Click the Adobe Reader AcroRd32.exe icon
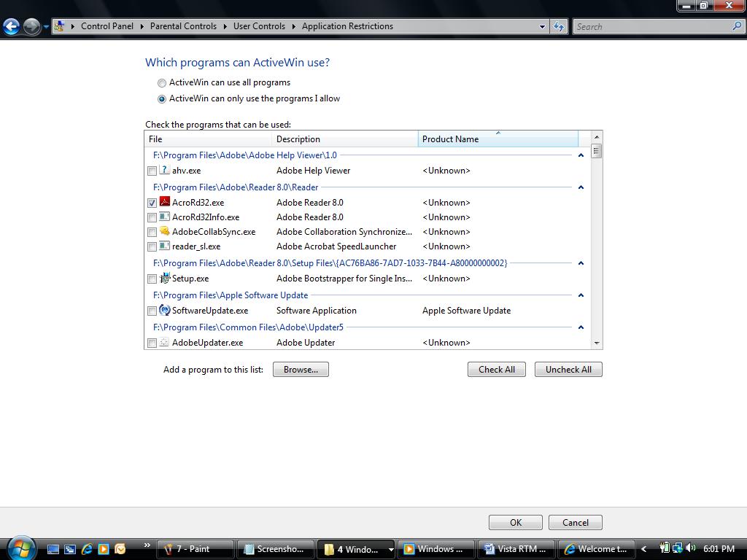This screenshot has height=560, width=747. (x=164, y=201)
